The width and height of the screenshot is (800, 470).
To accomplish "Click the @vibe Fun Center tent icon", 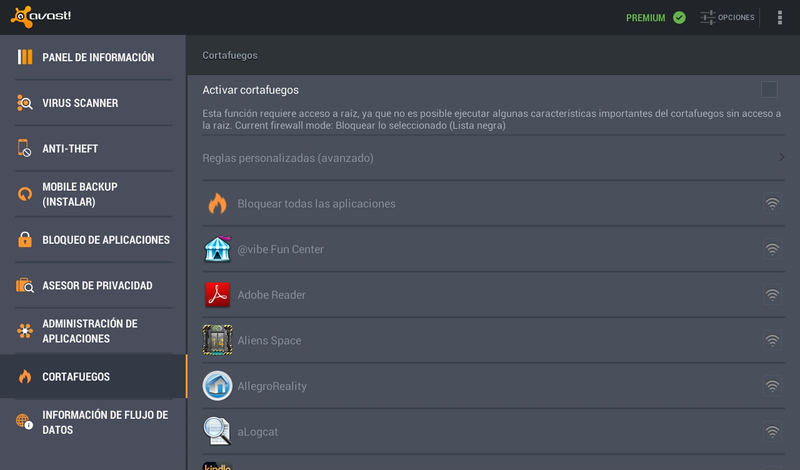I will point(217,249).
